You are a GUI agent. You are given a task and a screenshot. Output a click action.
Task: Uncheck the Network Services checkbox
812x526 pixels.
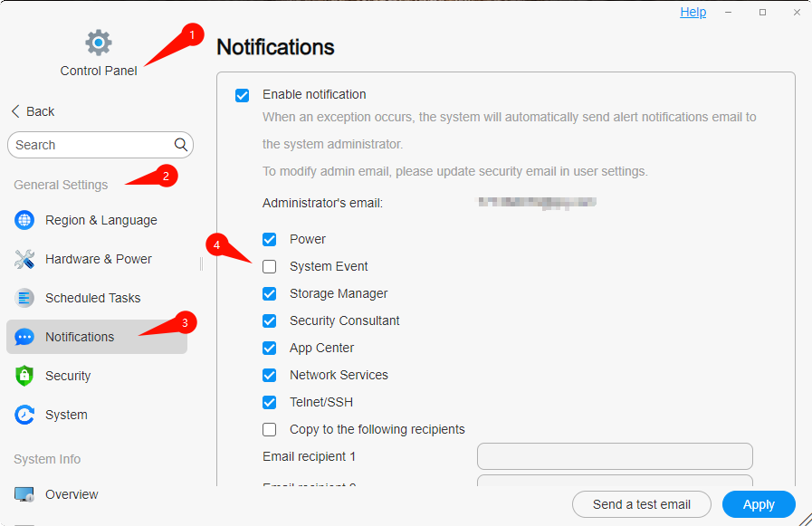(x=269, y=375)
